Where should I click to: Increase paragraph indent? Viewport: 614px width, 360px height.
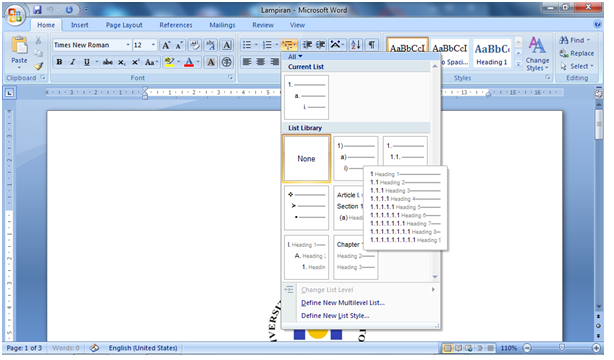321,45
